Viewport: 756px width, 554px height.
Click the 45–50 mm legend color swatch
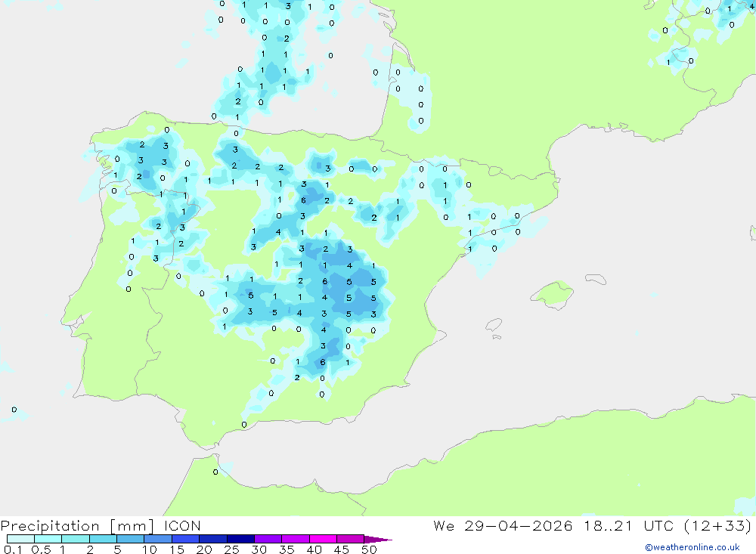pyautogui.click(x=351, y=539)
